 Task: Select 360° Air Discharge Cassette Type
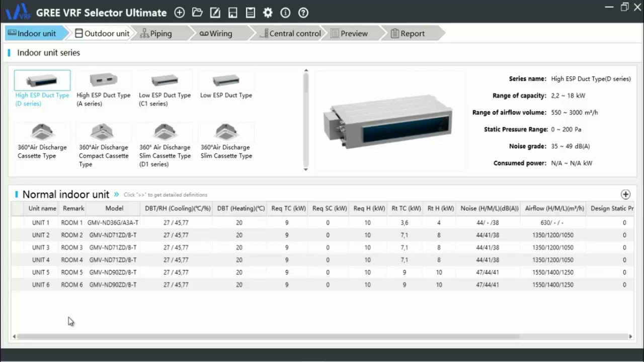point(42,142)
